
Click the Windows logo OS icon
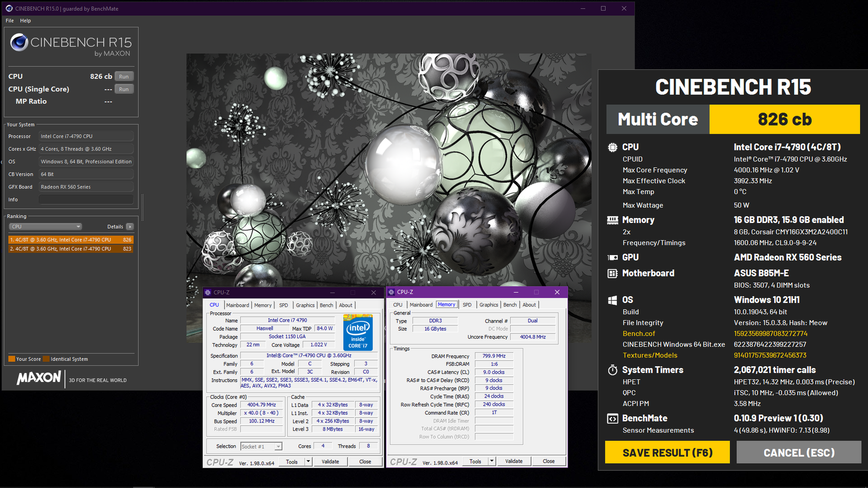612,300
